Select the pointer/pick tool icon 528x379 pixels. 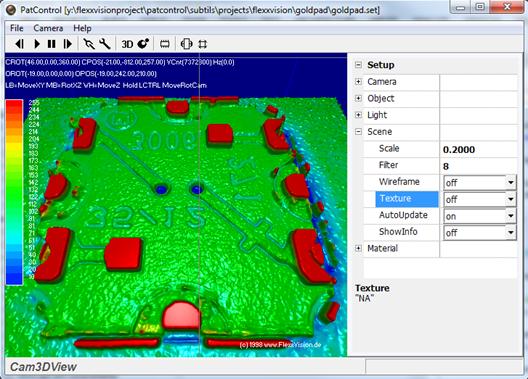click(x=89, y=44)
